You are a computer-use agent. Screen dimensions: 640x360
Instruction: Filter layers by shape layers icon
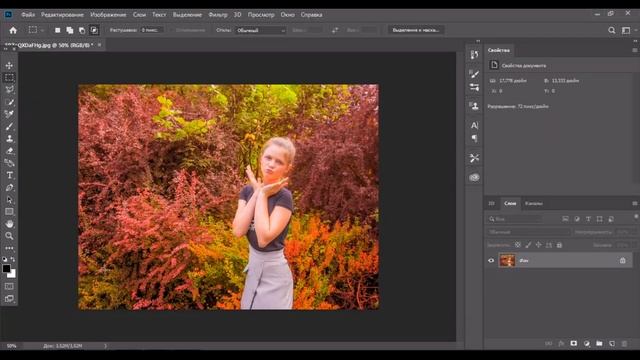(x=600, y=219)
